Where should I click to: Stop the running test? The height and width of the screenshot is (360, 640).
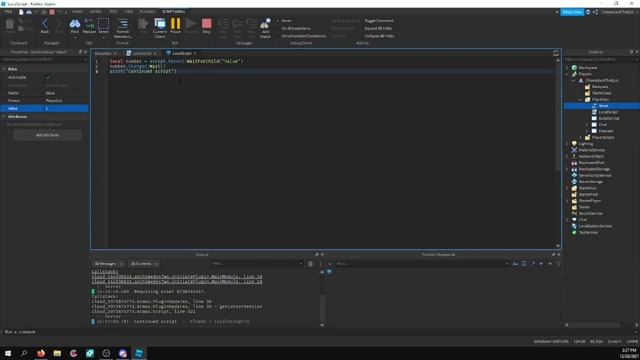pyautogui.click(x=207, y=26)
